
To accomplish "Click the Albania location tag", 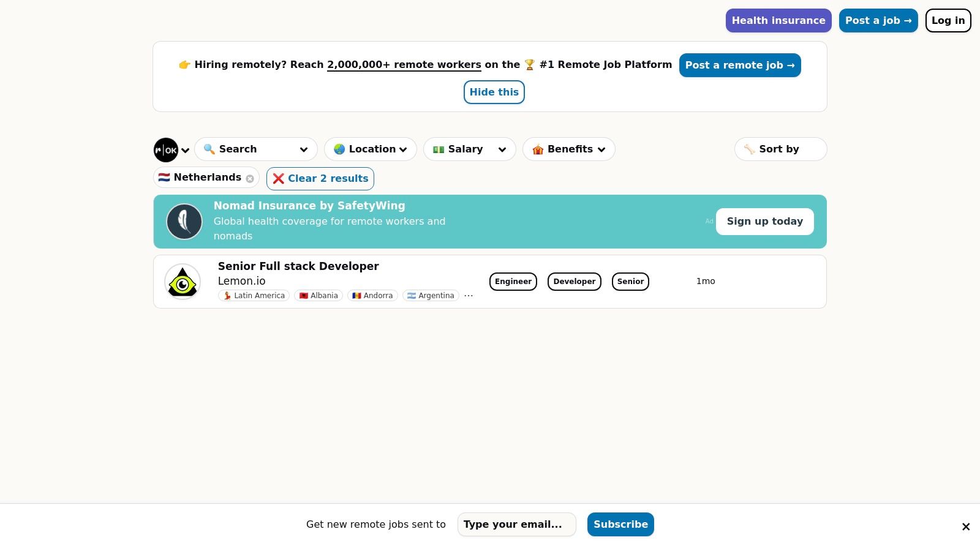I will [x=318, y=296].
